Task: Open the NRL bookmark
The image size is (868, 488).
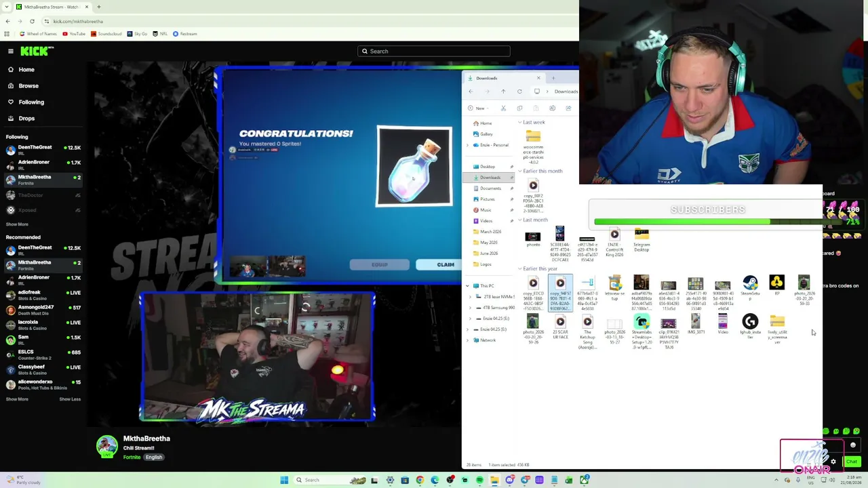Action: 160,34
